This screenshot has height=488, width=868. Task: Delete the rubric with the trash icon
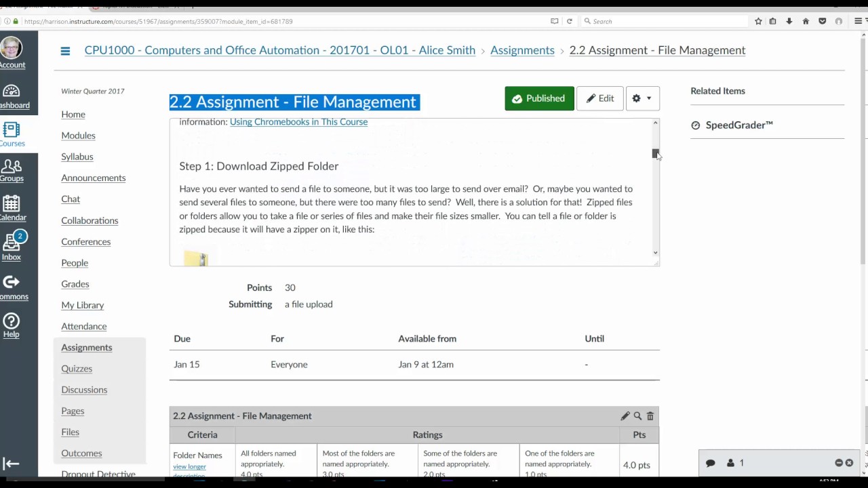tap(650, 416)
